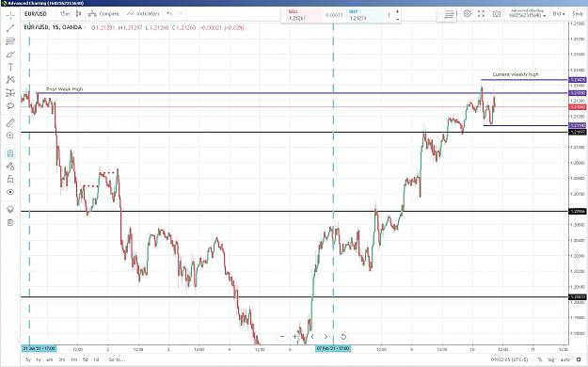
Task: Enter fullscreen chart mode
Action: [x=481, y=14]
